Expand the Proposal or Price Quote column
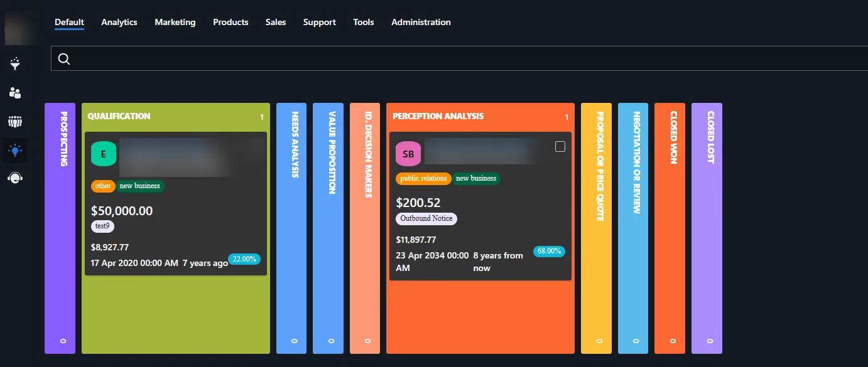The image size is (868, 367). click(597, 228)
